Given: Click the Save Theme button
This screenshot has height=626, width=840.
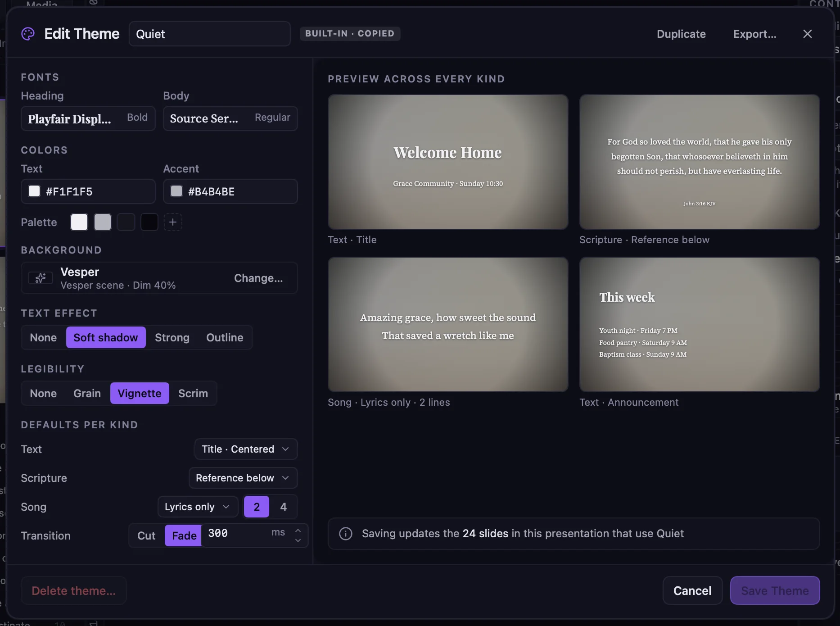Looking at the screenshot, I should [x=775, y=590].
